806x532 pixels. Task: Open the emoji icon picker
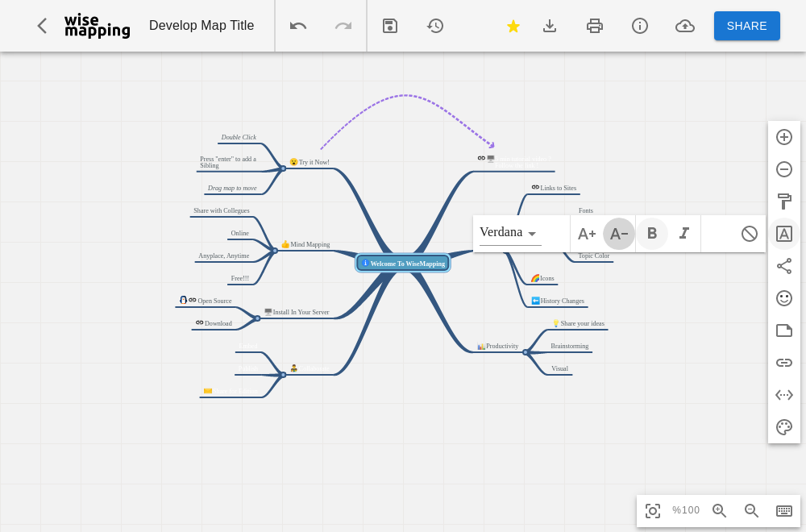[x=784, y=298]
